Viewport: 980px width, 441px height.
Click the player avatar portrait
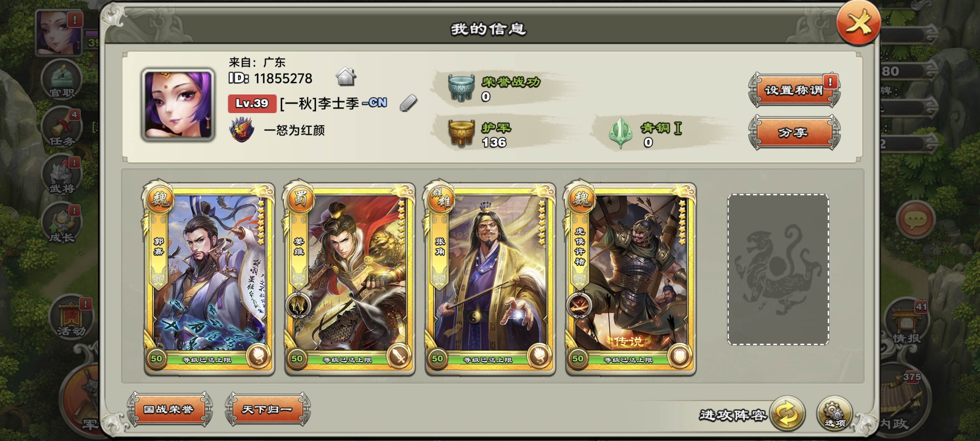pyautogui.click(x=178, y=105)
